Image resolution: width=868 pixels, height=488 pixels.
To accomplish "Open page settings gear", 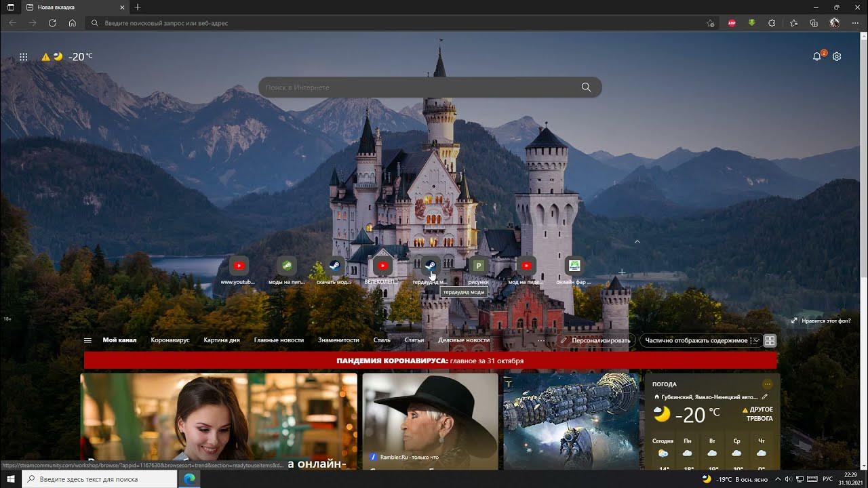I will (837, 56).
